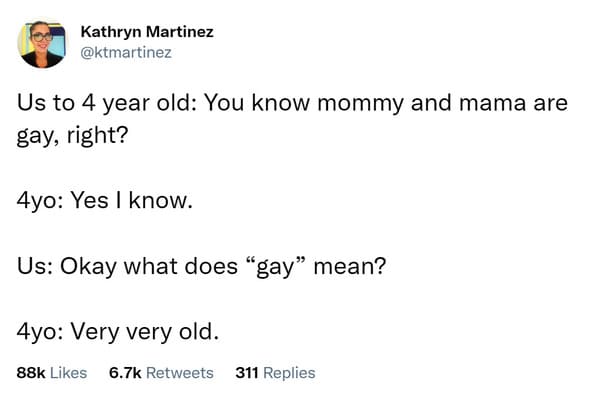Click the word 'Replies'
Image resolution: width=600 pixels, height=417 pixels.
(x=290, y=373)
